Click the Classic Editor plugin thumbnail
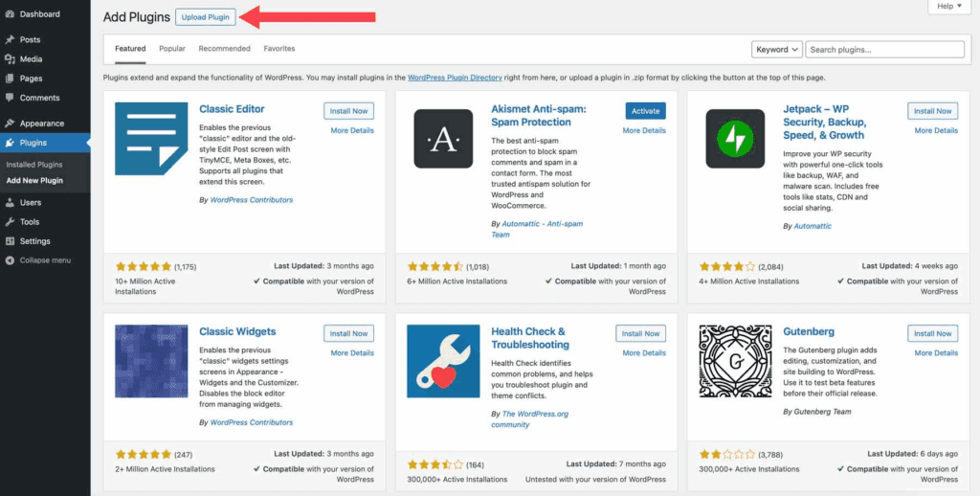Screen dimensions: 980x496 151,139
